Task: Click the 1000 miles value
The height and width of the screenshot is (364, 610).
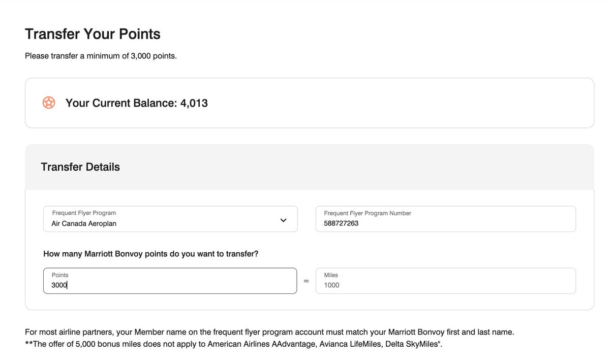Action: pos(331,285)
